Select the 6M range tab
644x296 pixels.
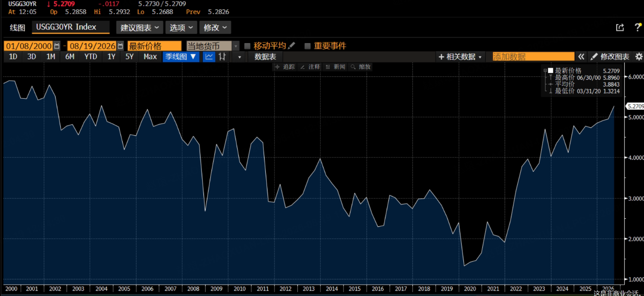[70, 57]
